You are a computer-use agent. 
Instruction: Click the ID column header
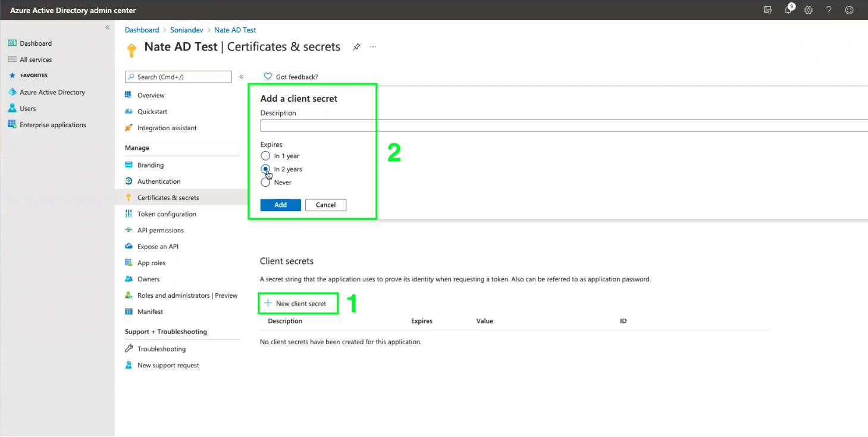click(x=623, y=321)
